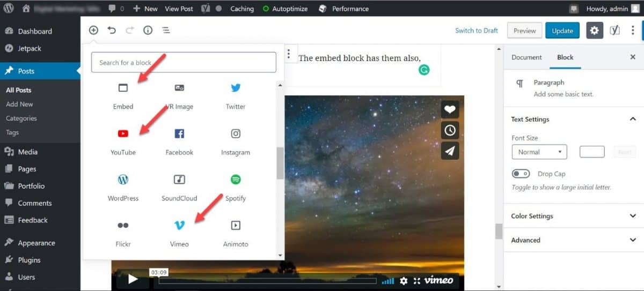Open Performance menu in admin bar

tap(343, 9)
